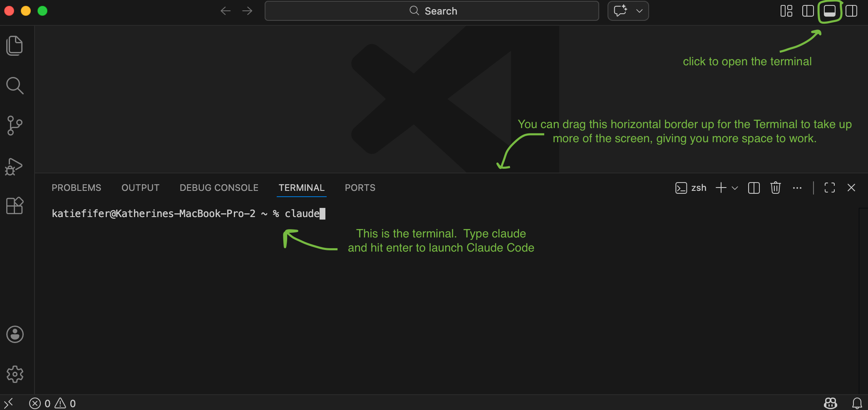Kill terminal with the trash icon
The image size is (868, 410).
(x=775, y=188)
